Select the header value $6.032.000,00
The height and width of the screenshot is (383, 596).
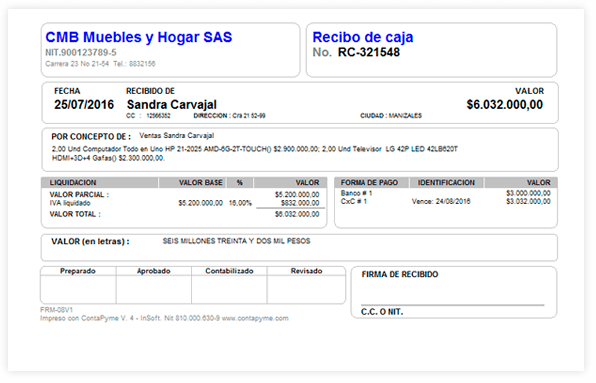(505, 104)
